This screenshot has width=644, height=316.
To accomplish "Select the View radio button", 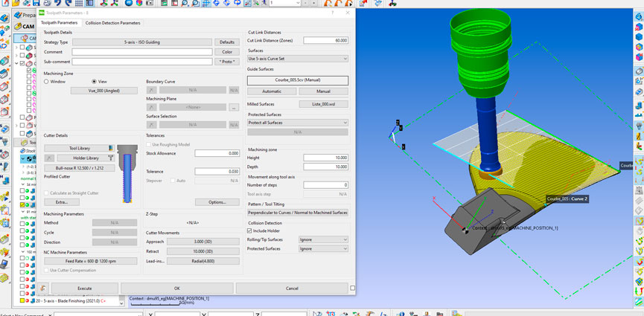I will [x=94, y=81].
